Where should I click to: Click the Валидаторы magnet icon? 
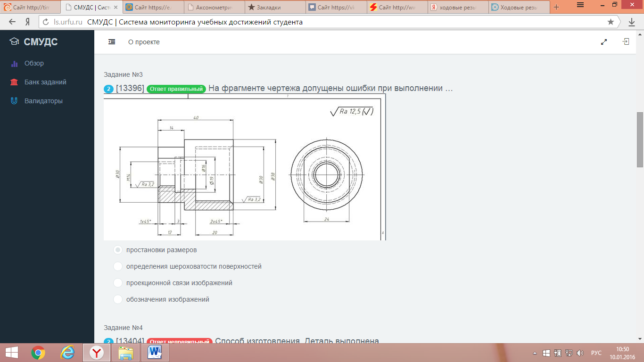point(14,101)
